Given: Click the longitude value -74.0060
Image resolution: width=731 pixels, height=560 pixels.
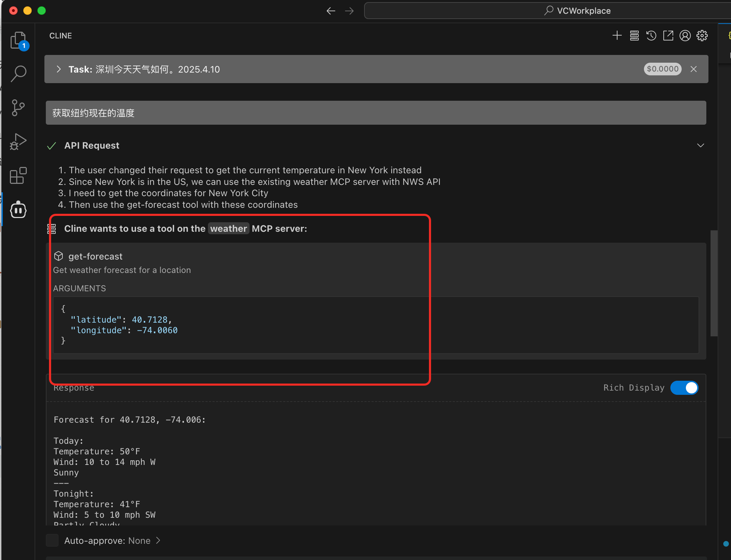Looking at the screenshot, I should coord(157,330).
